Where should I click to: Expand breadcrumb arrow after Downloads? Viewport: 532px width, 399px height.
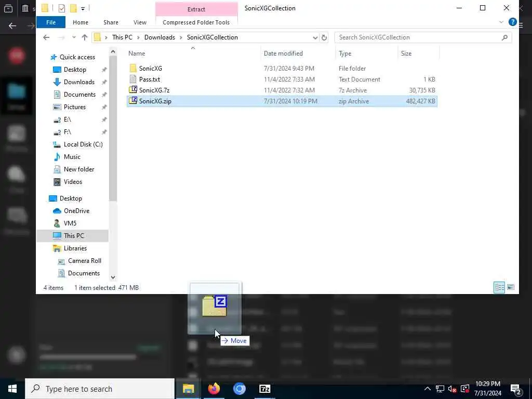coord(181,37)
